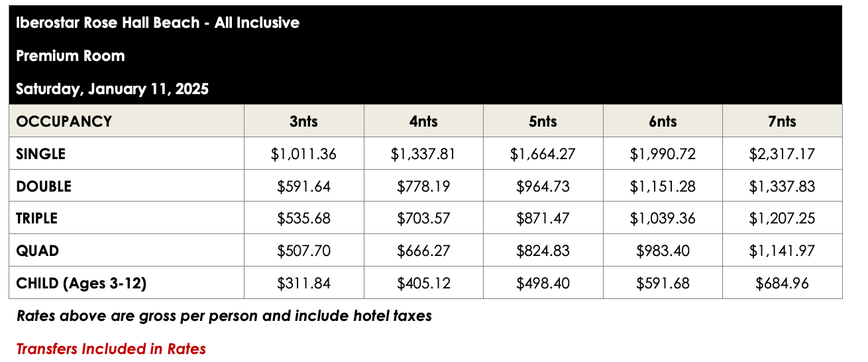Viewport: 868px width, 362px height.
Task: Click the DOUBLE row label
Action: point(44,186)
